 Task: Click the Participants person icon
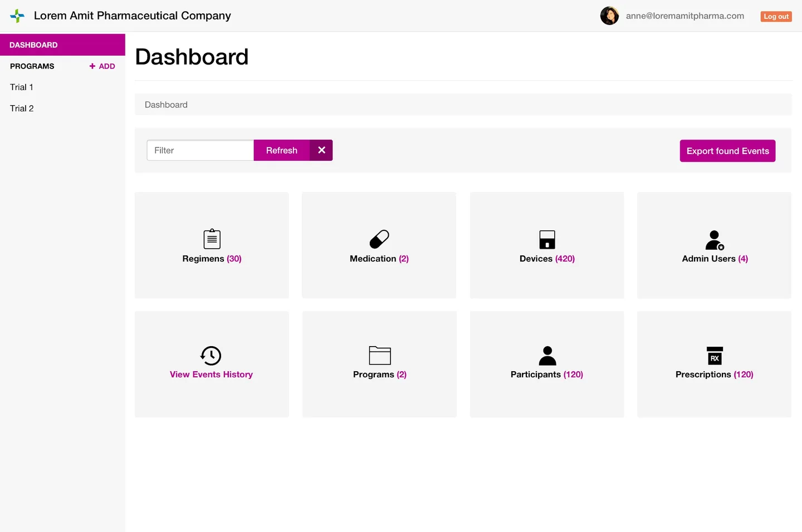click(x=546, y=355)
